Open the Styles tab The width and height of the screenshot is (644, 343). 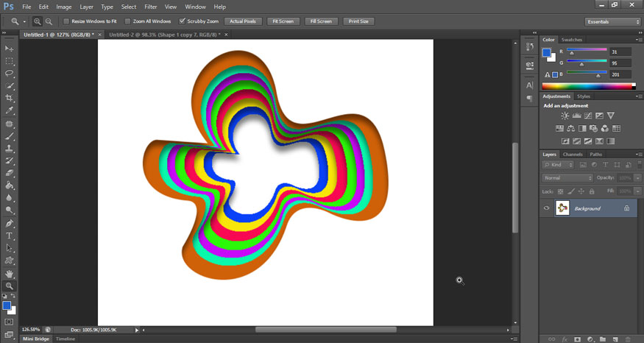[x=583, y=96]
